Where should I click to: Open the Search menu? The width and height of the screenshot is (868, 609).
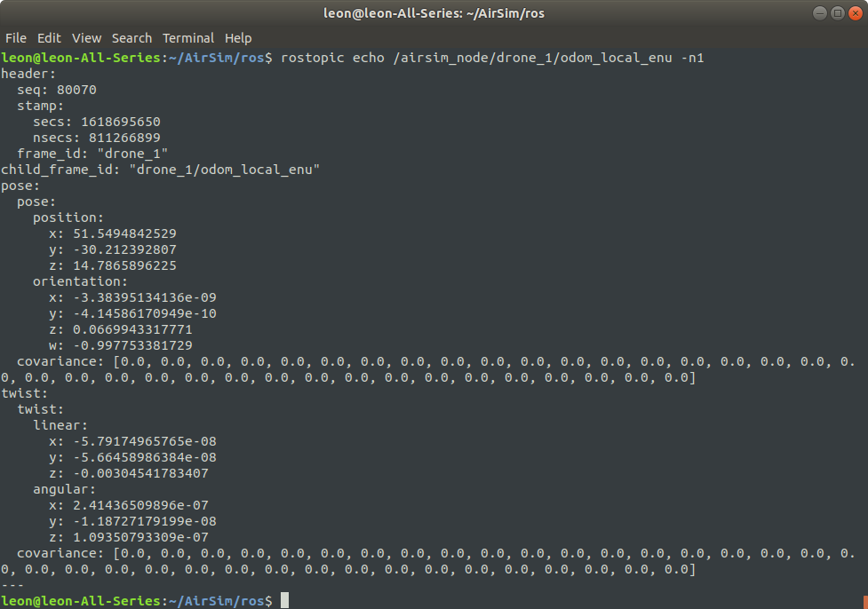[131, 38]
